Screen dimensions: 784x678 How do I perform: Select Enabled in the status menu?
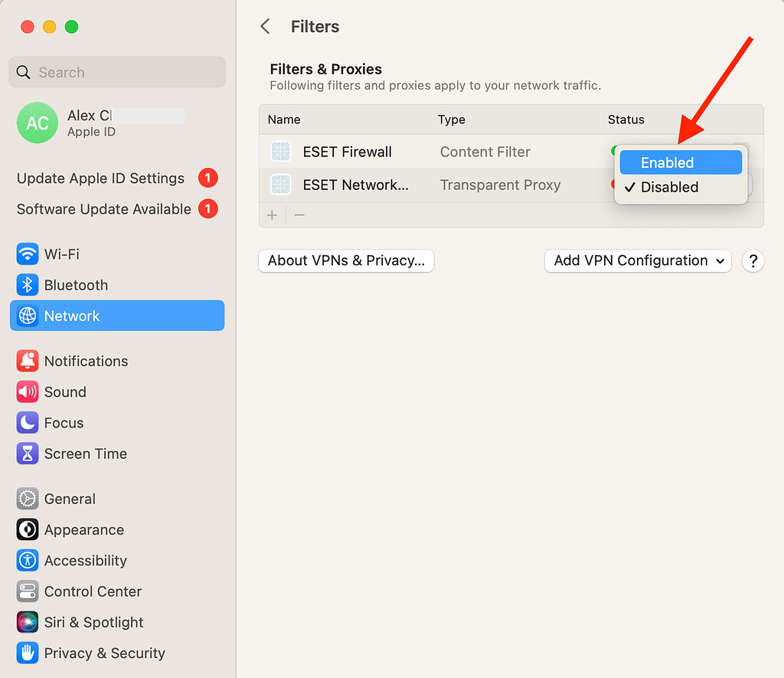[680, 162]
